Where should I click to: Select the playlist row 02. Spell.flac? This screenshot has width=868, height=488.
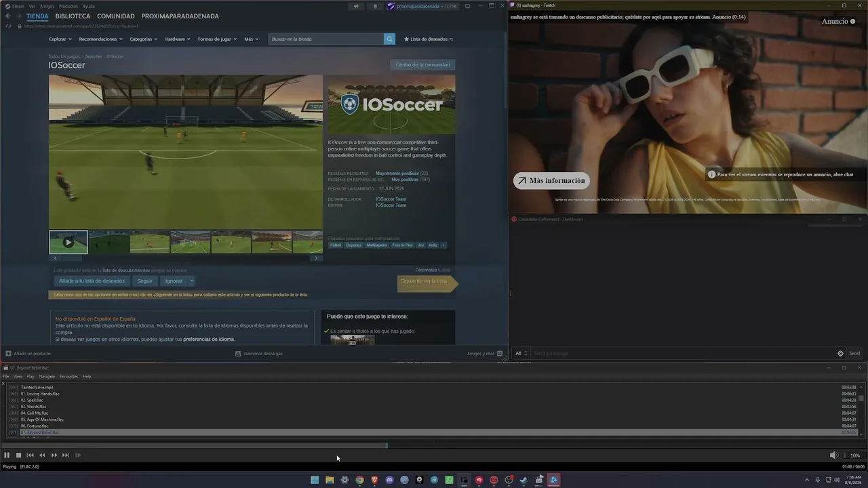pyautogui.click(x=433, y=400)
